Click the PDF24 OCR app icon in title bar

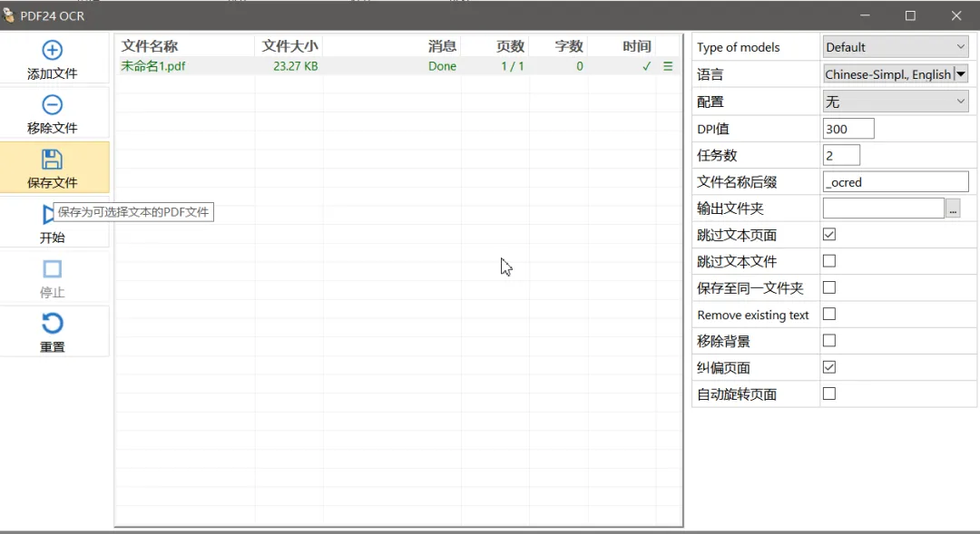point(8,15)
